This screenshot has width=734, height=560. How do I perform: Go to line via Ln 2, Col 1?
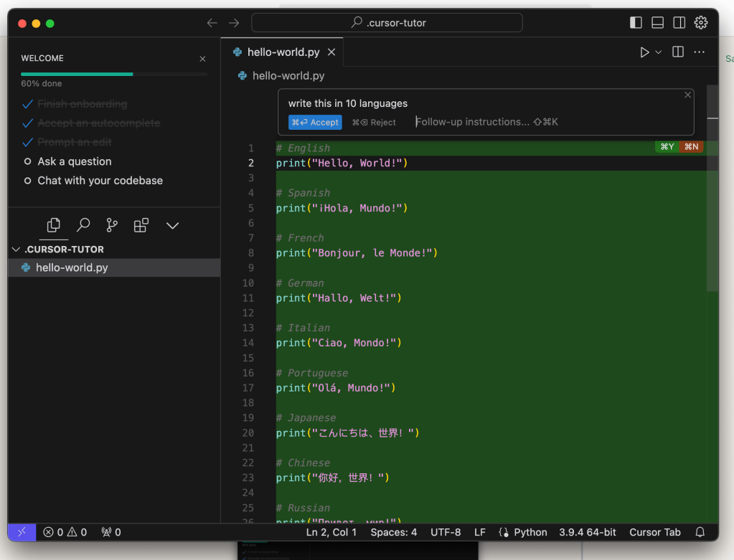tap(331, 532)
